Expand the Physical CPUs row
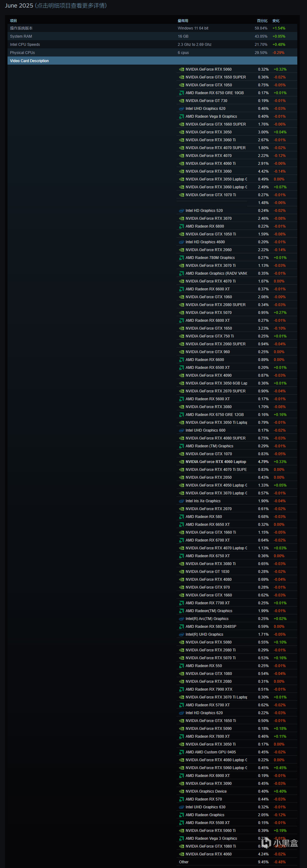The height and width of the screenshot is (868, 307). tap(152, 52)
